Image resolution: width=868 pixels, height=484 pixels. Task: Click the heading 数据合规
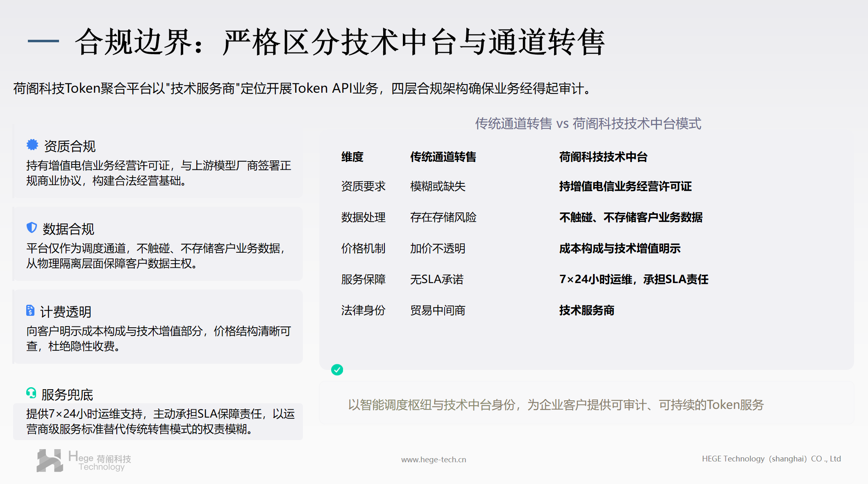click(x=68, y=229)
